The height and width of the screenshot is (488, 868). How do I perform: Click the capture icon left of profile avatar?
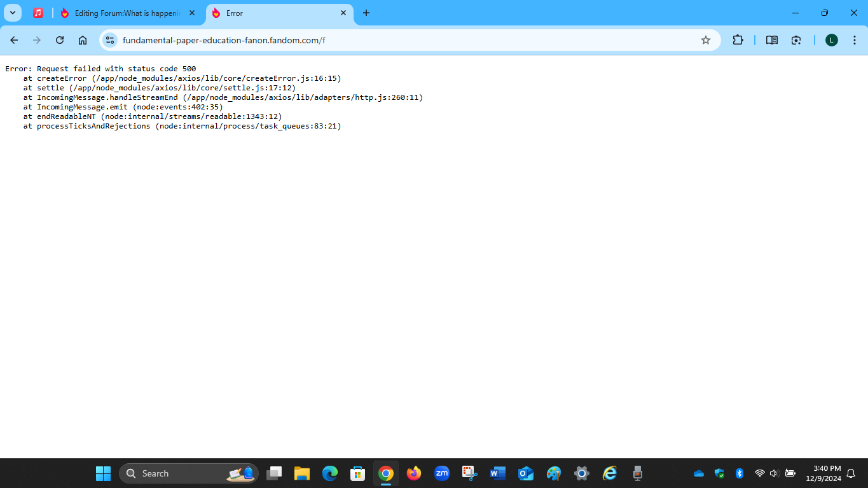(x=796, y=40)
